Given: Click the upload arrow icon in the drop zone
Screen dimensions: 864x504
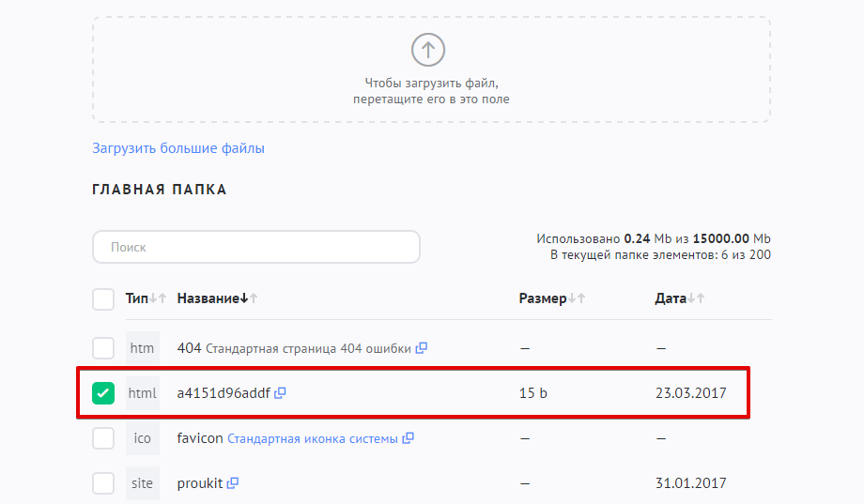Looking at the screenshot, I should tap(428, 49).
